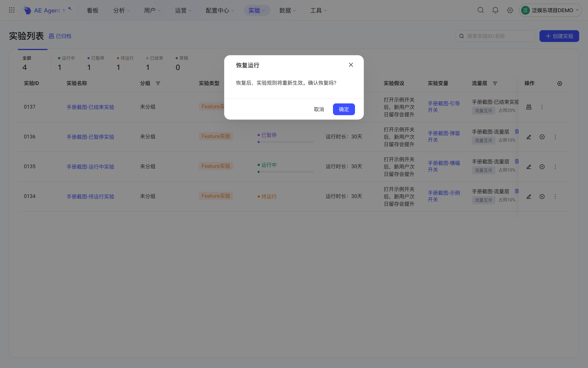This screenshot has height=368, width=588.
Task: Edit experiment 0135 with pencil icon
Action: (529, 167)
